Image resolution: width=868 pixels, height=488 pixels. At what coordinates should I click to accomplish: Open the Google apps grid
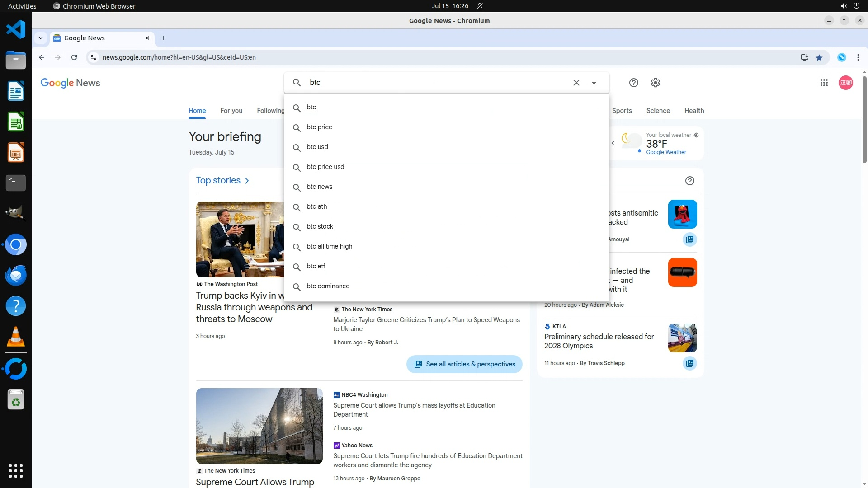point(824,83)
